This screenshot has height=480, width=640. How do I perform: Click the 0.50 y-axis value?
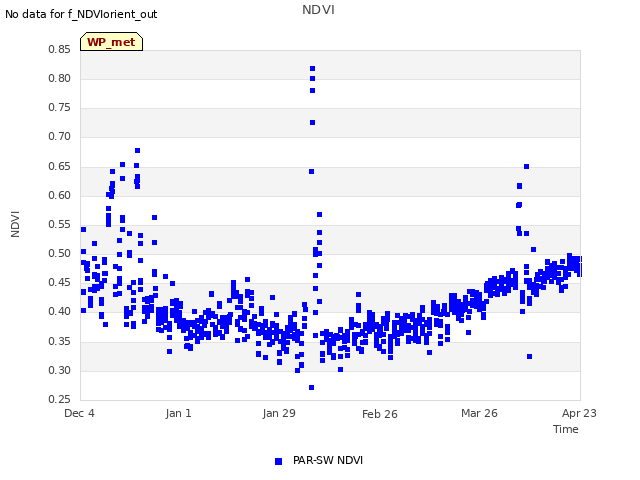59,253
